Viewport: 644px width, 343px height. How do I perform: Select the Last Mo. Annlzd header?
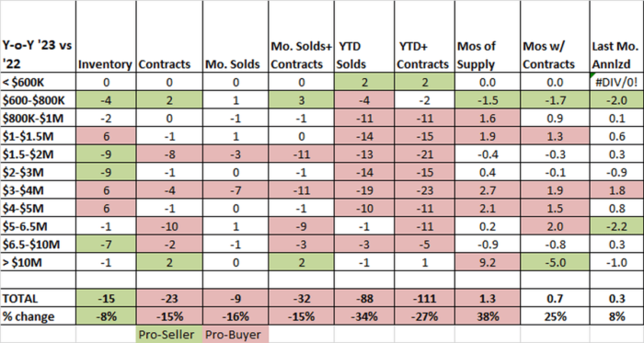tap(616, 37)
